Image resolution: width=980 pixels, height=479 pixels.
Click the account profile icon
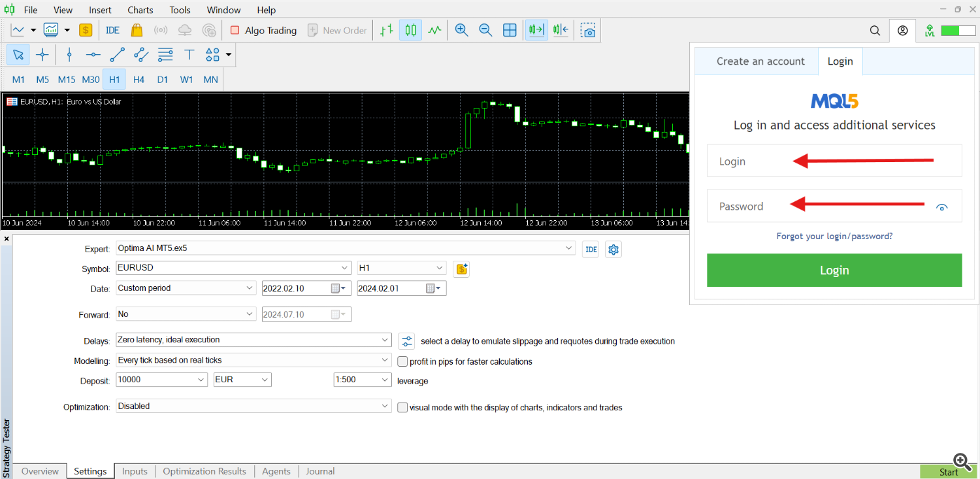[902, 30]
